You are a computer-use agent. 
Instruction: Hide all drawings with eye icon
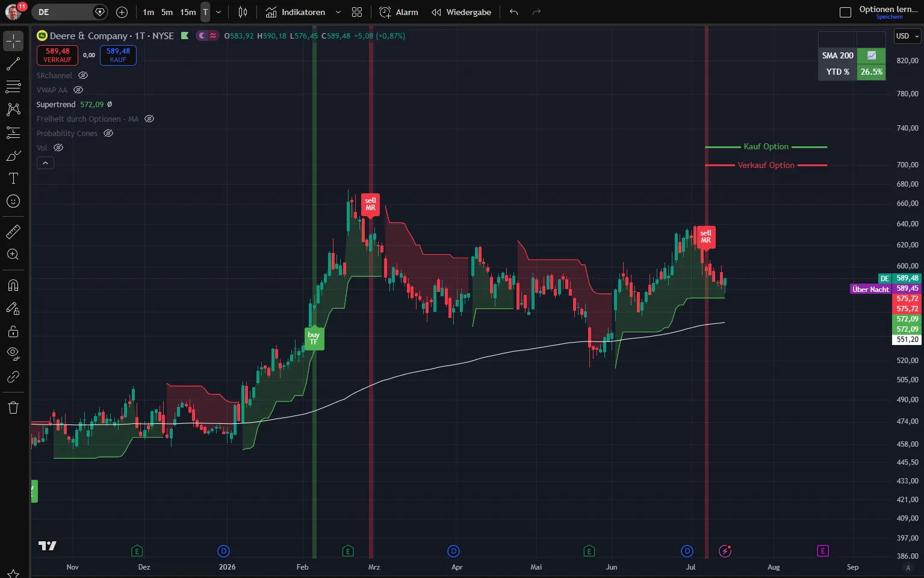click(x=13, y=354)
